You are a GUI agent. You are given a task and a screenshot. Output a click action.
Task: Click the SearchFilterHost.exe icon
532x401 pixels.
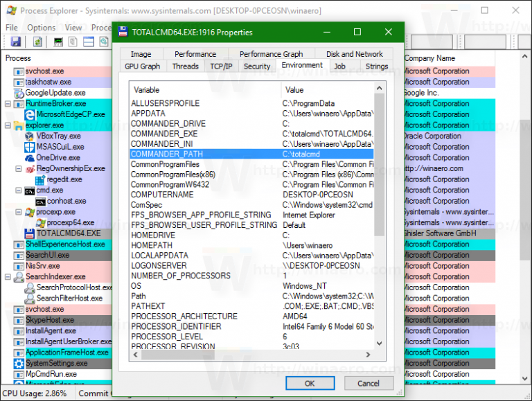pyautogui.click(x=30, y=298)
